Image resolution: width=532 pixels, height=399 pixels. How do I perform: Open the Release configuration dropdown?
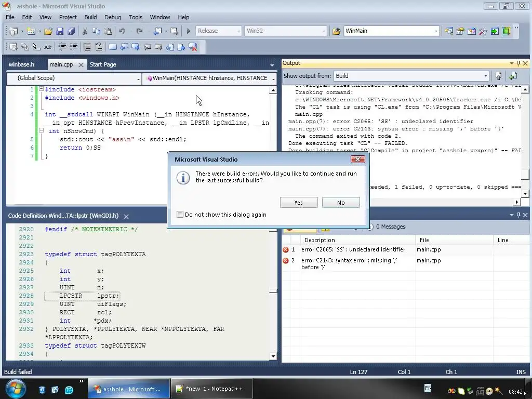[x=238, y=31]
